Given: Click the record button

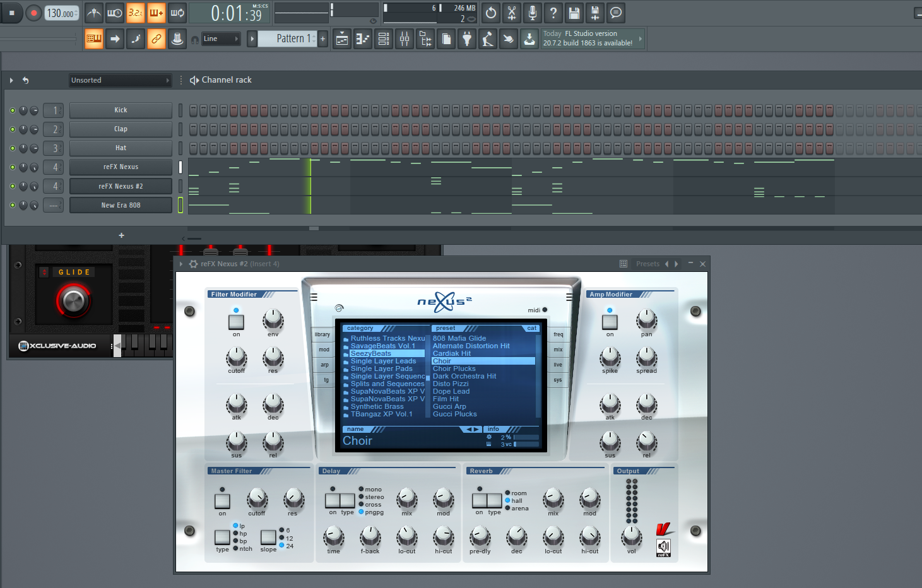Looking at the screenshot, I should click(x=34, y=13).
